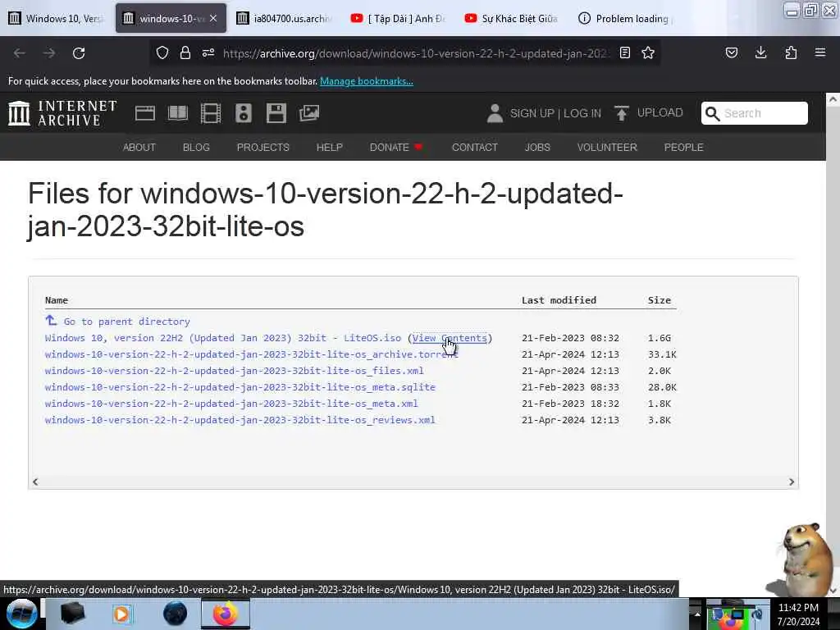
Task: Open the Firefox Downloads panel
Action: point(760,52)
